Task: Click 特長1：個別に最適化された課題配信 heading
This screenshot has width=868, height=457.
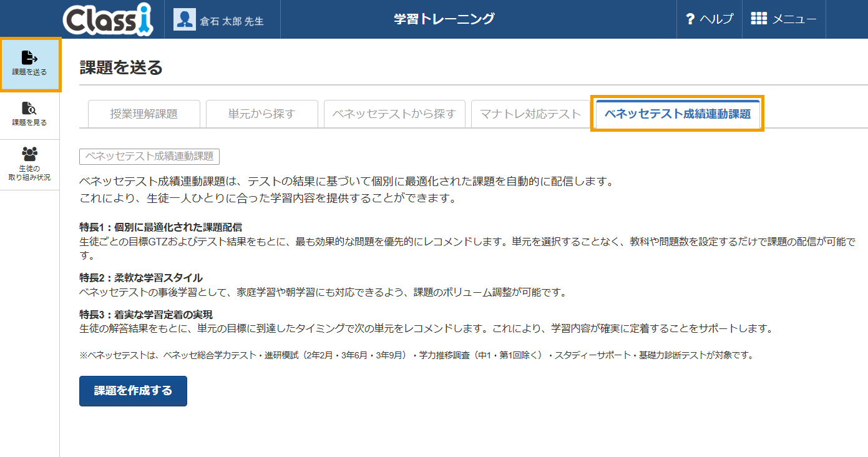Action: (x=160, y=227)
